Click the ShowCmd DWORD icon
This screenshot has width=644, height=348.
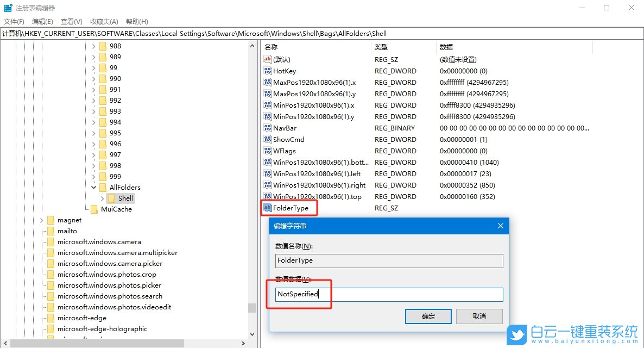(x=267, y=139)
